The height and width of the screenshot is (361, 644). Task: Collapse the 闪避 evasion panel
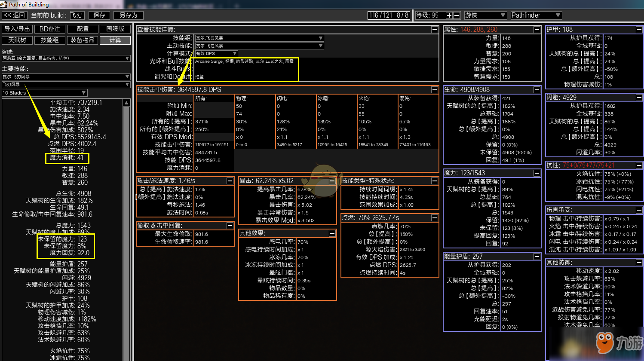tap(639, 97)
